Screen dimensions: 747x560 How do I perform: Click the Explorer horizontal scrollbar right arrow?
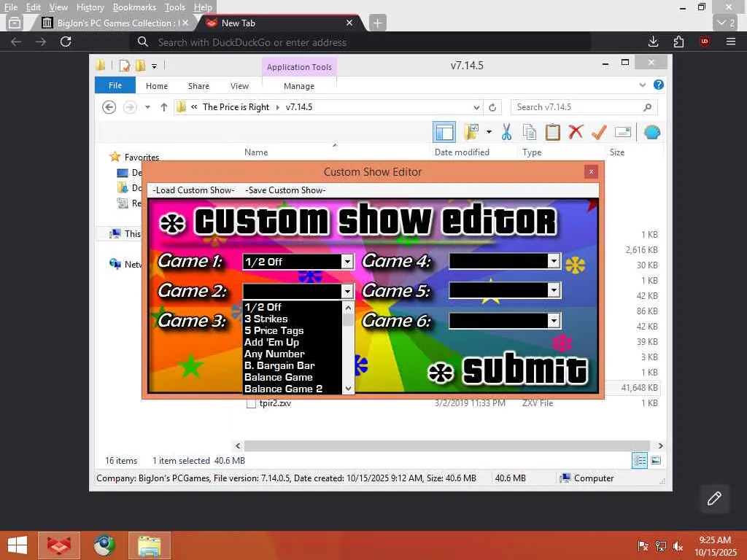pyautogui.click(x=661, y=446)
